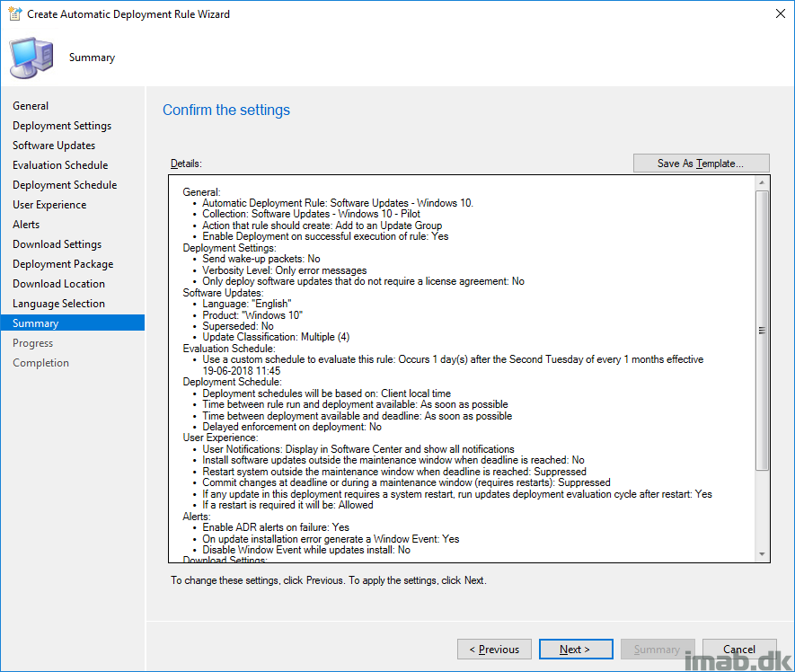Click the details scrollbar thumb

click(x=762, y=331)
